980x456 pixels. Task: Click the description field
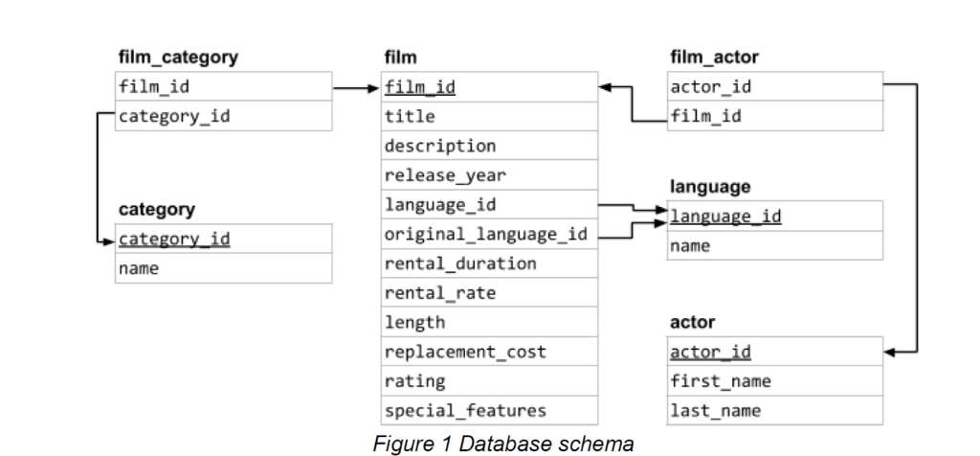click(x=439, y=147)
